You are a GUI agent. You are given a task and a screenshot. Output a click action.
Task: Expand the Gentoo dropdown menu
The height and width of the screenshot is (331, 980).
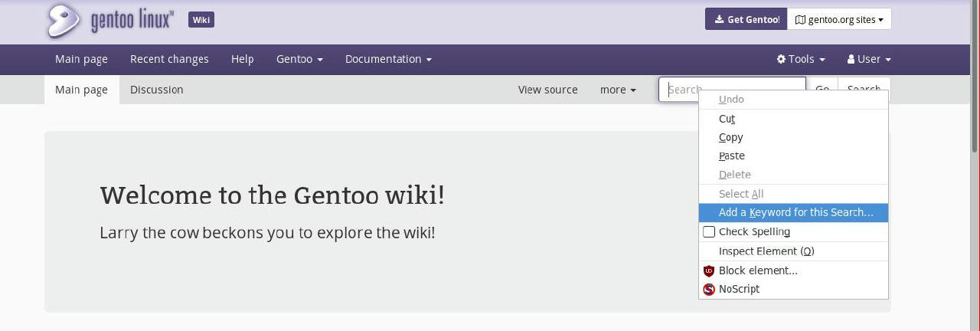click(x=299, y=59)
